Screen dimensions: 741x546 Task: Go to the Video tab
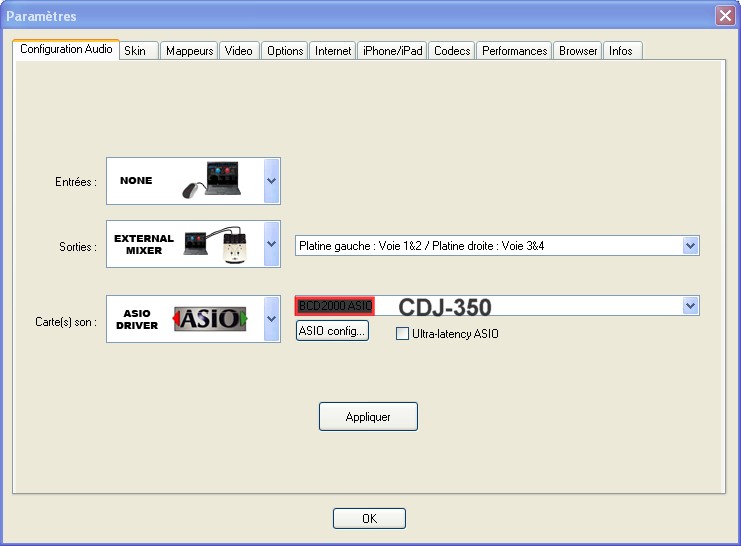pyautogui.click(x=238, y=51)
